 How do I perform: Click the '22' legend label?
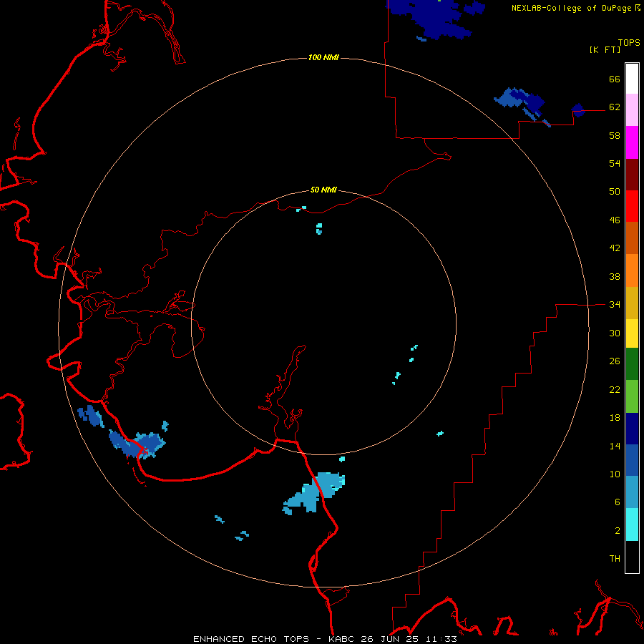[x=615, y=389]
